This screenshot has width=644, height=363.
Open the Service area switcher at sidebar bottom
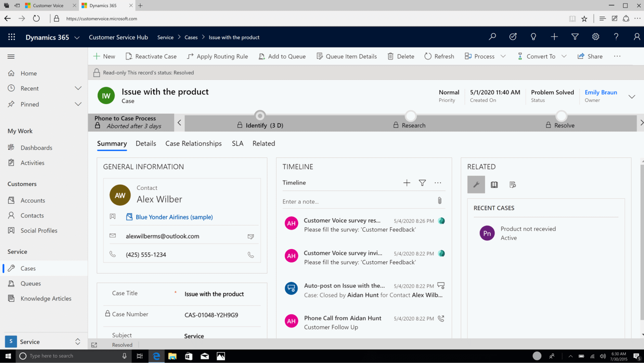(x=44, y=342)
